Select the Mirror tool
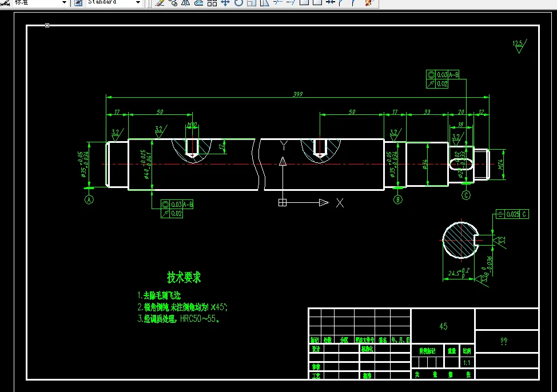 pos(186,3)
